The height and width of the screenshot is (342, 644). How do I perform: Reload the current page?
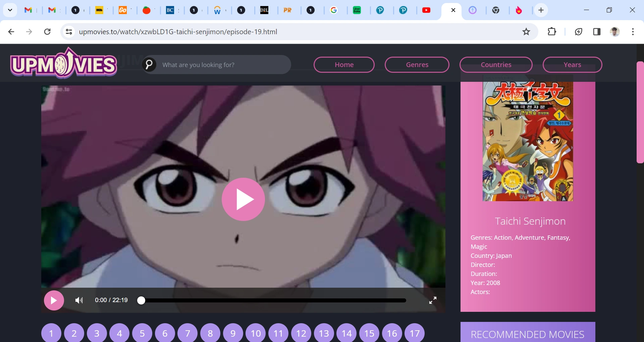(47, 32)
